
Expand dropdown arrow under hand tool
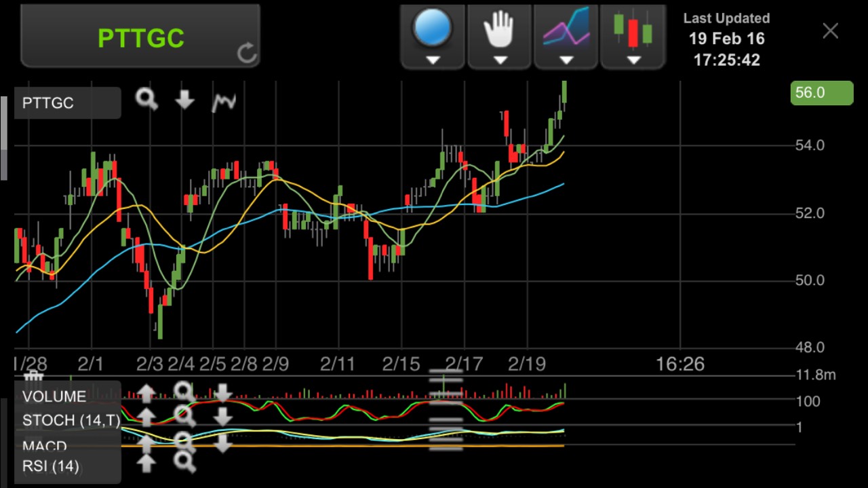click(x=500, y=60)
